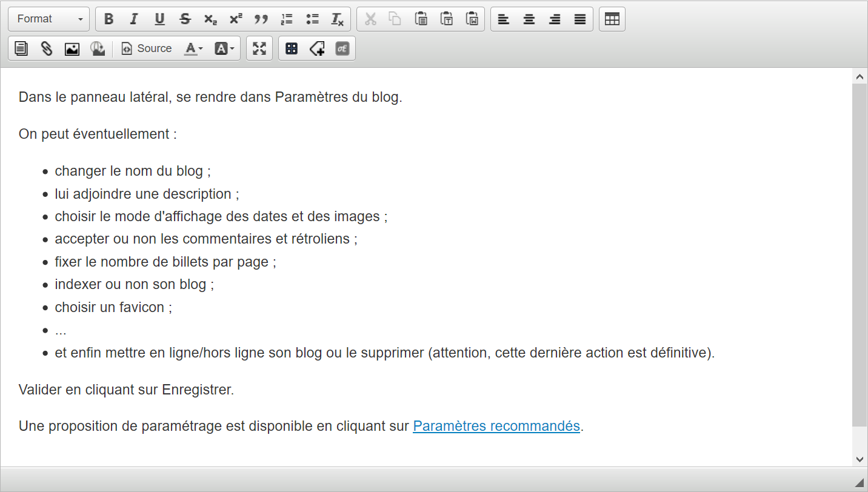
Task: Click the four-squares blocks icon
Action: (292, 48)
